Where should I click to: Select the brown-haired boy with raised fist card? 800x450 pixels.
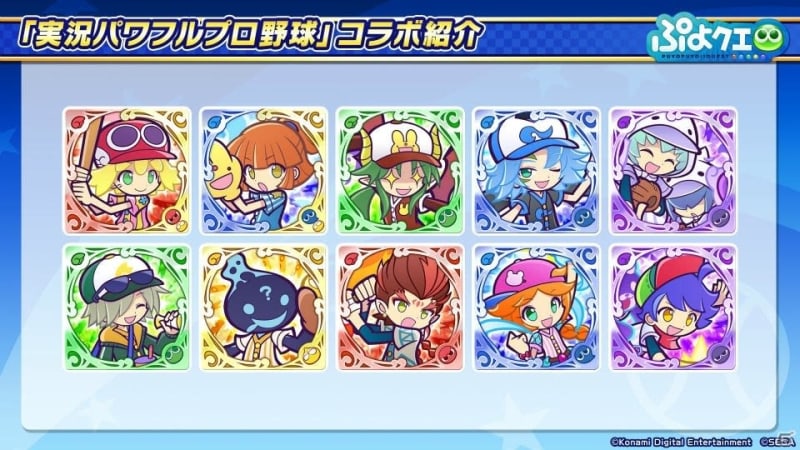[399, 307]
